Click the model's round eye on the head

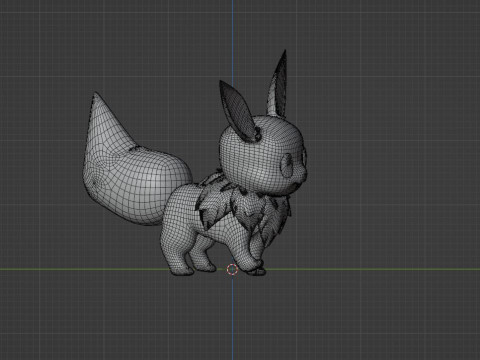(287, 165)
